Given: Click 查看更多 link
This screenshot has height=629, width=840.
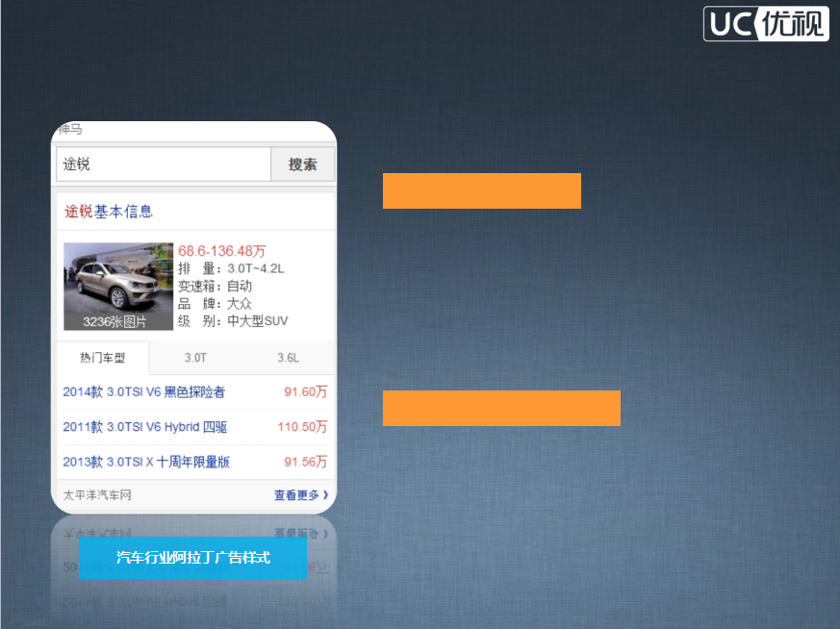Looking at the screenshot, I should pos(296,495).
